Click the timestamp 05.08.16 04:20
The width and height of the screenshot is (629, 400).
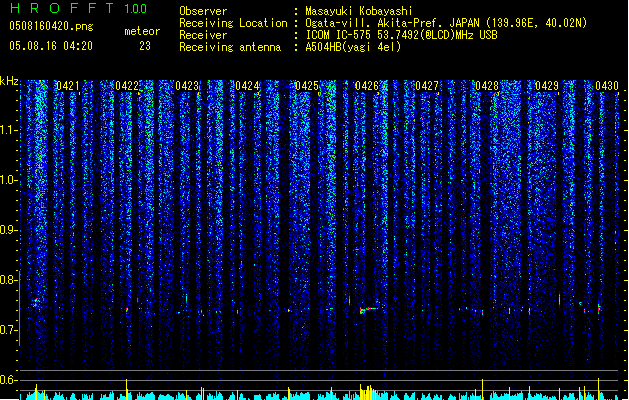51,46
